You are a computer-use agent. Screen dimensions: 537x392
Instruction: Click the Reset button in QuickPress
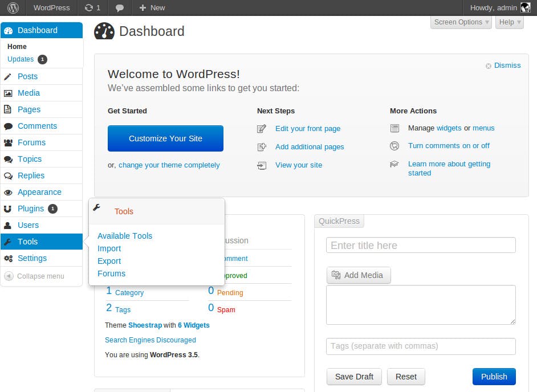click(406, 377)
